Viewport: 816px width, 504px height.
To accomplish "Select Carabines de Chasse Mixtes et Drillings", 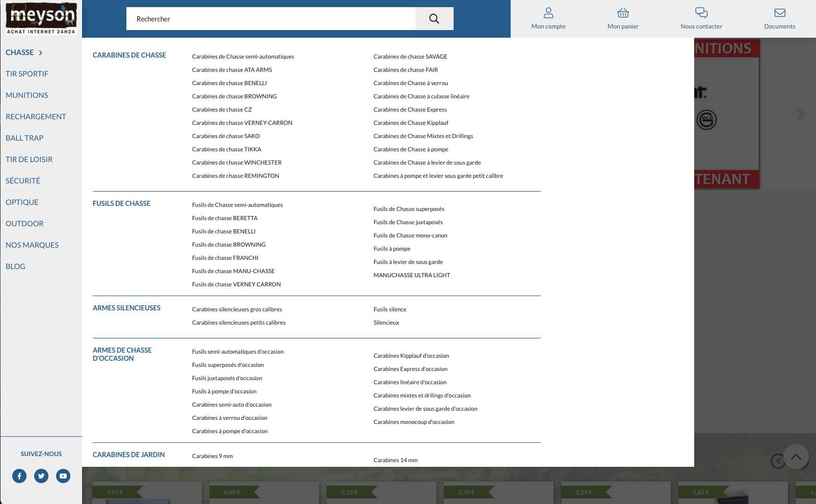I will click(423, 136).
